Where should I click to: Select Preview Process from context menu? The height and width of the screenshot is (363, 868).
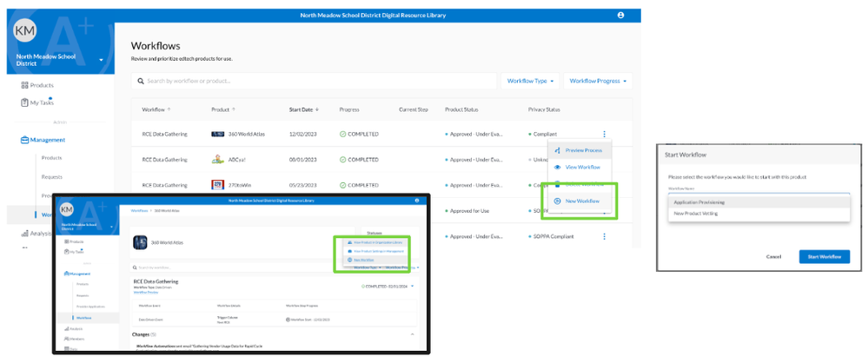583,150
